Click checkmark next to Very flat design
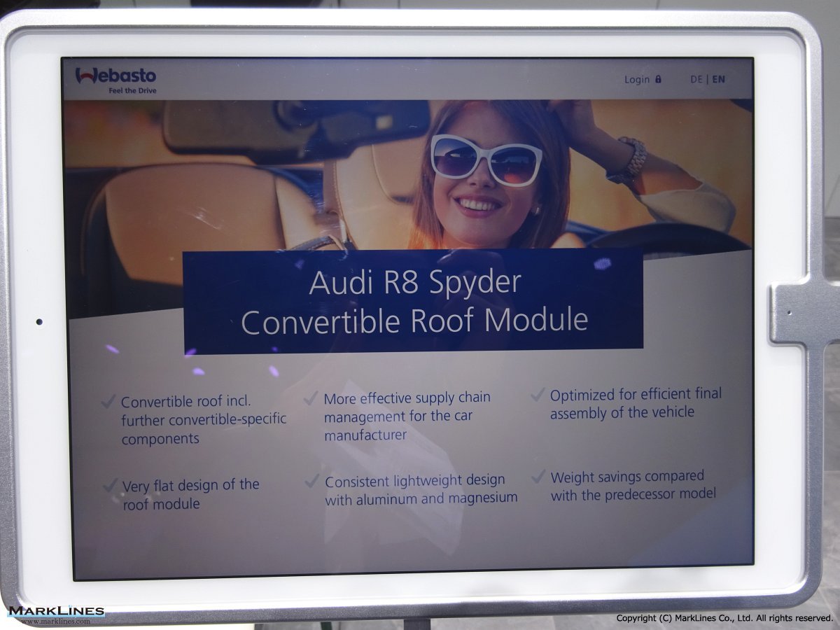The height and width of the screenshot is (630, 840). pyautogui.click(x=110, y=485)
